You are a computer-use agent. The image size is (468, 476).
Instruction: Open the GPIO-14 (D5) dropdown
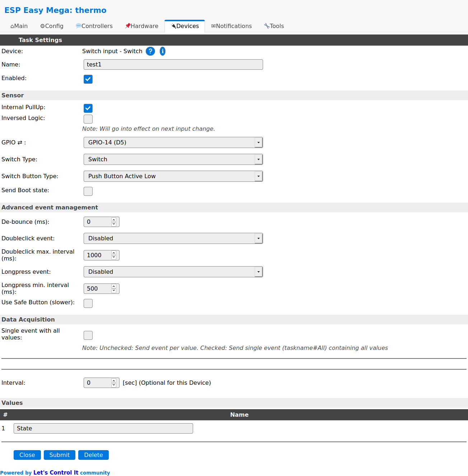[173, 142]
